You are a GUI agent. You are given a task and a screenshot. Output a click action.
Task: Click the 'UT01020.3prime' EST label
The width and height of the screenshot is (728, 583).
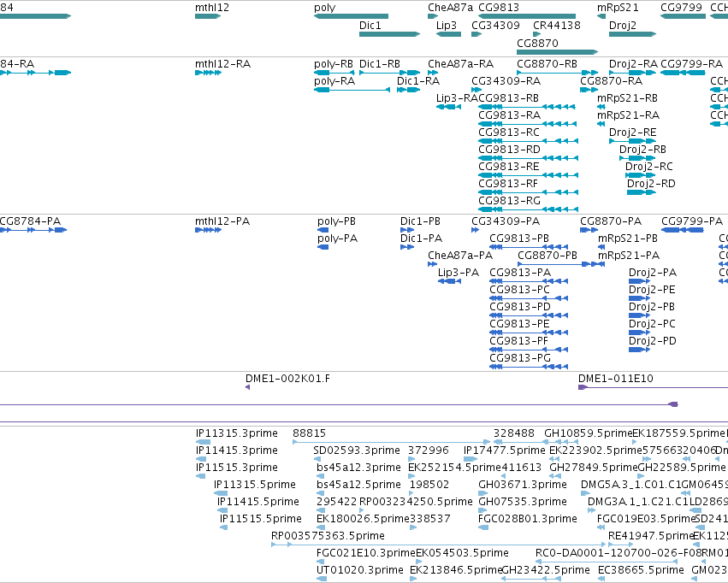click(360, 570)
